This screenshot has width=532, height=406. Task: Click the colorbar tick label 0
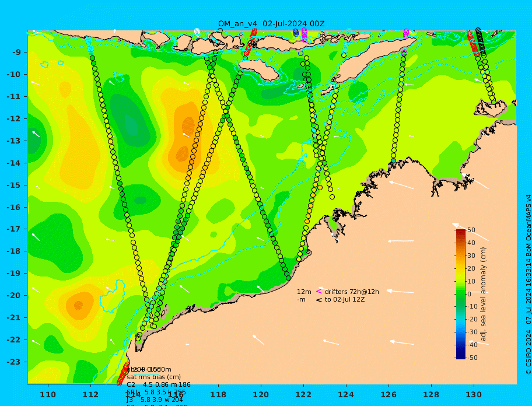[x=469, y=294]
